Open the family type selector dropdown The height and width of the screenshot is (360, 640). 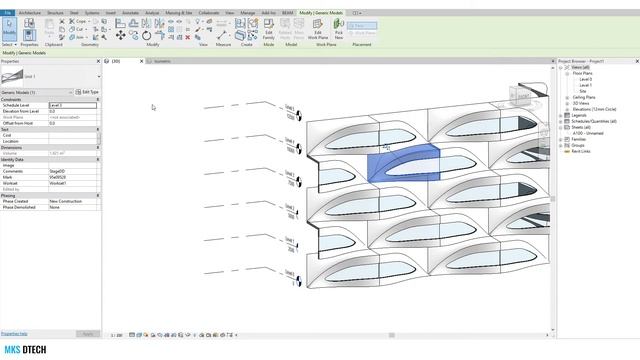(x=98, y=77)
